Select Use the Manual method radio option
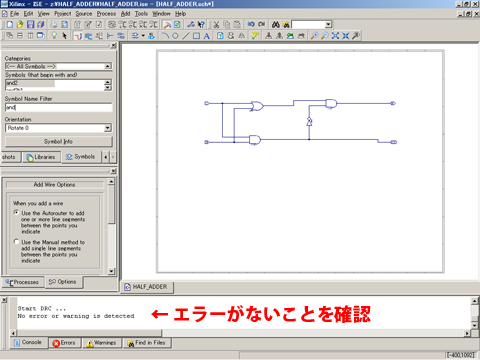This screenshot has width=480, height=360. tap(16, 241)
